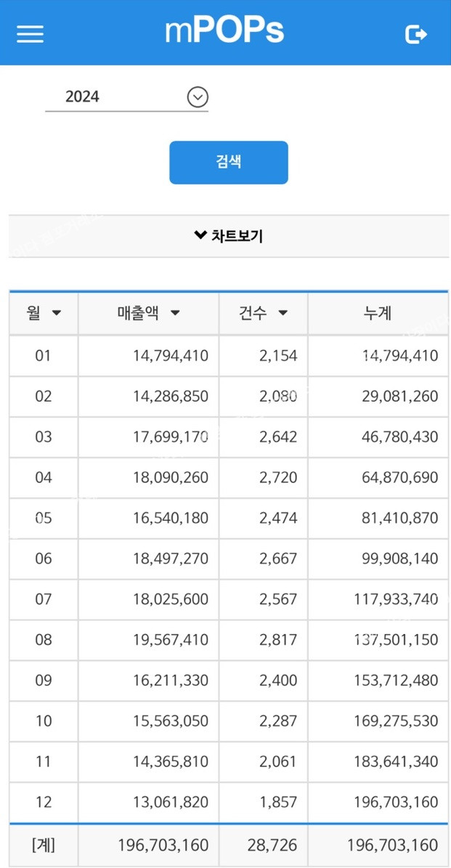The height and width of the screenshot is (868, 451).
Task: Click total count 28,726
Action: tap(270, 845)
